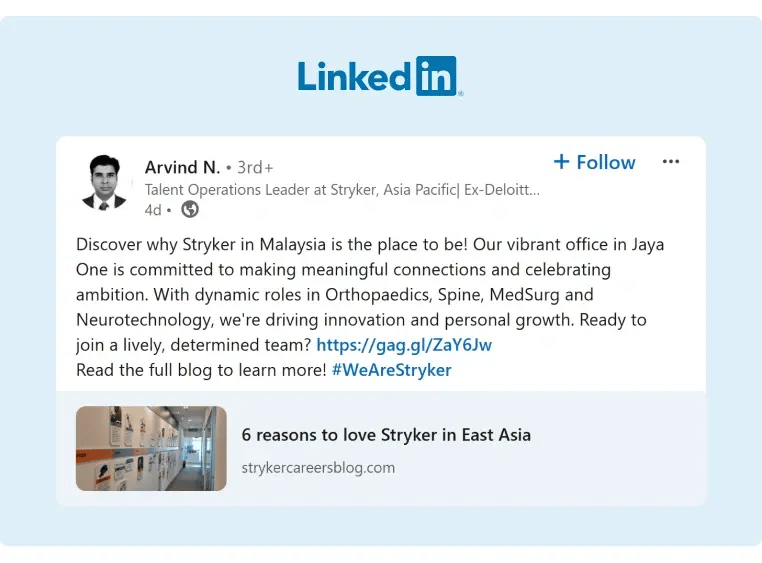
Task: Click the #WeAreStryker hashtag
Action: tap(391, 370)
